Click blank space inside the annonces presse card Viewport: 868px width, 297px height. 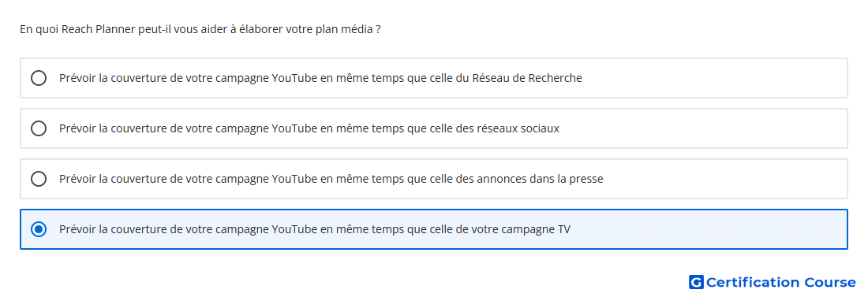tap(725, 179)
